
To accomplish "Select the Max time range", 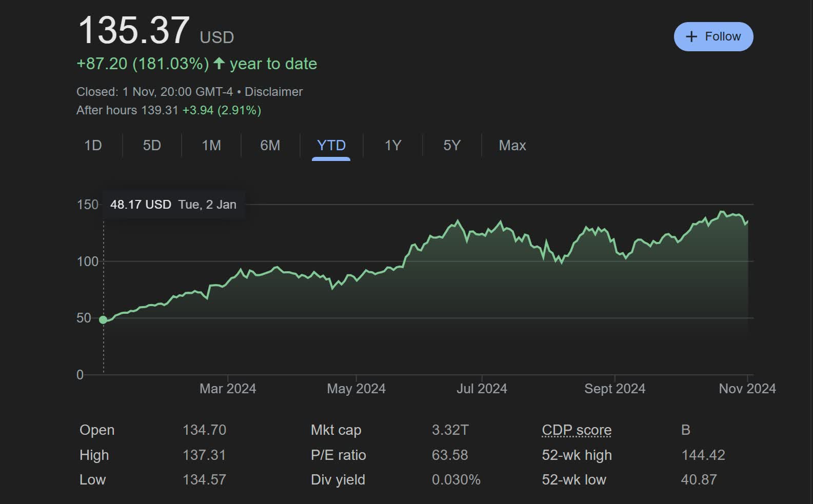I will coord(512,146).
